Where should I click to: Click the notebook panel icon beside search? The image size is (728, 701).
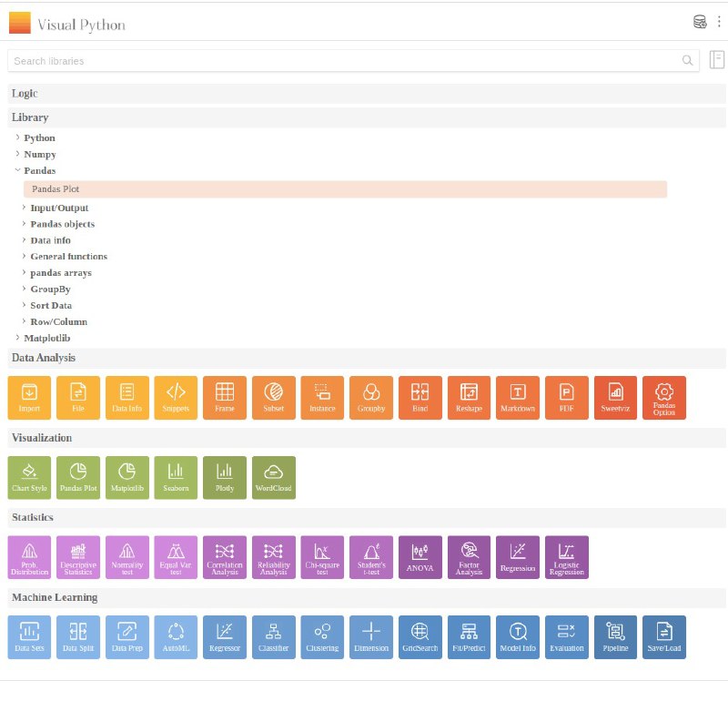tap(717, 60)
